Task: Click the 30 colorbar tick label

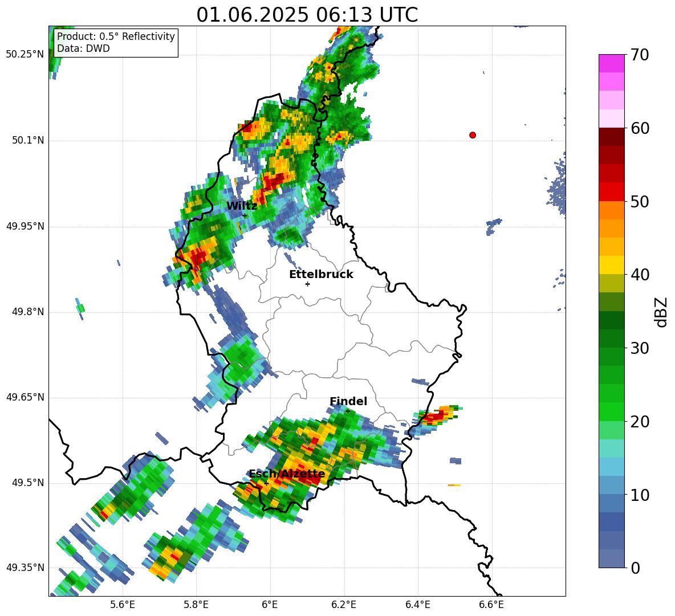Action: pos(640,348)
